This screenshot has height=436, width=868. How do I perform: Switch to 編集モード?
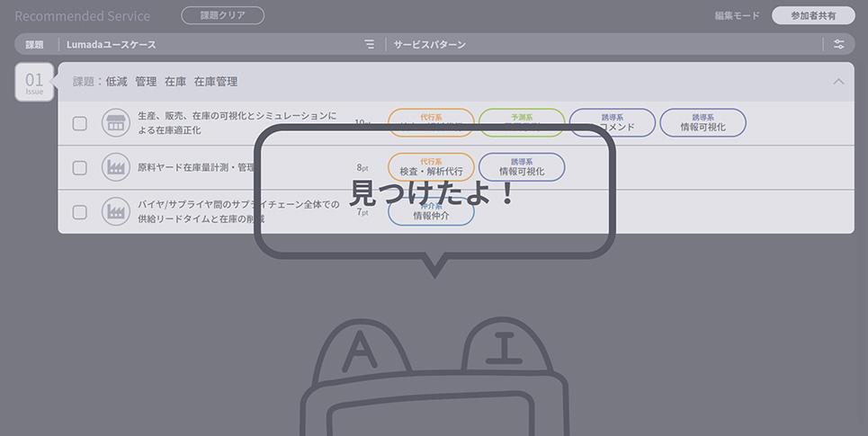pyautogui.click(x=737, y=16)
